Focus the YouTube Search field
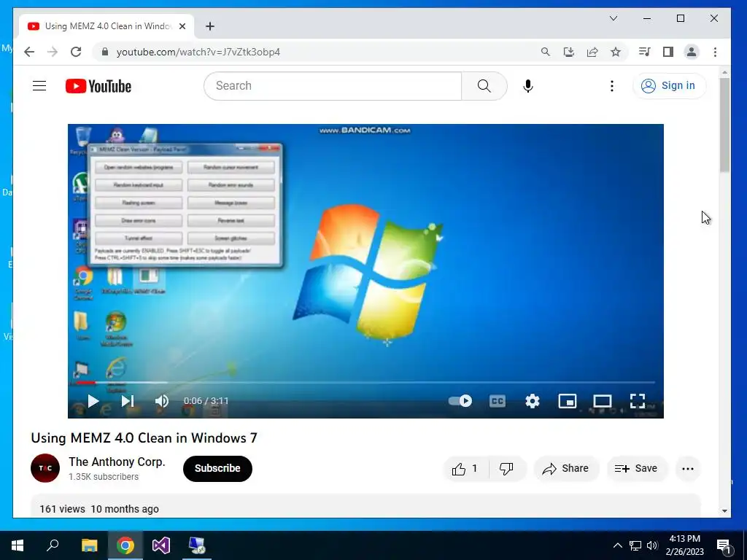 point(333,86)
